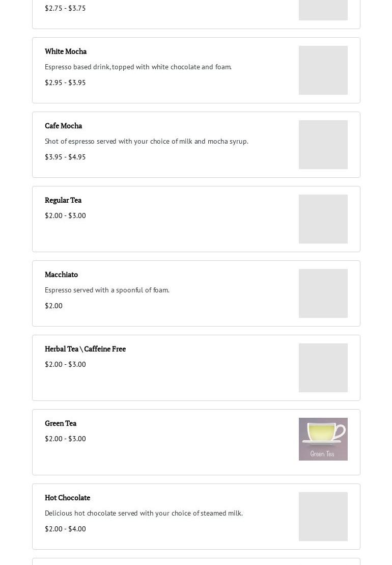Open the White Mocha menu item
The image size is (392, 565).
pos(66,51)
